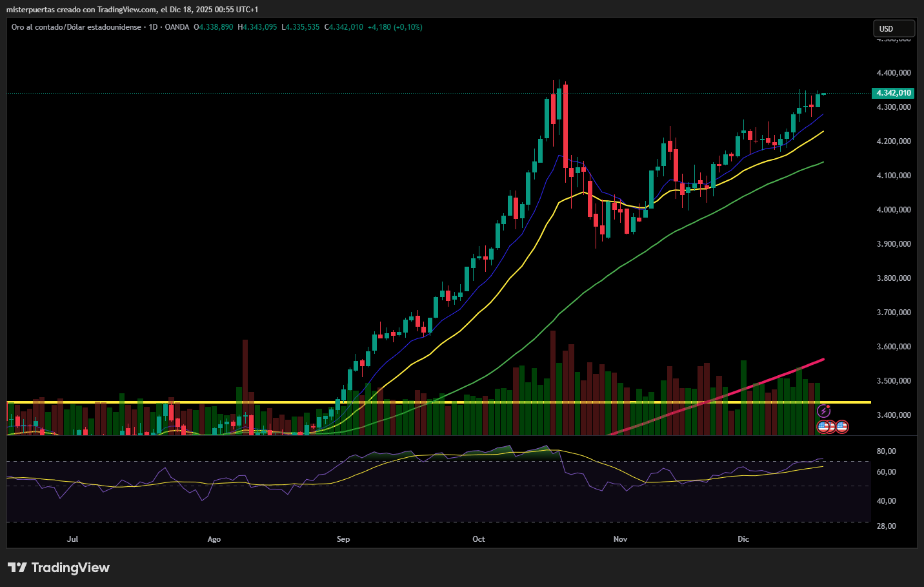Click the purple lightning bolt event icon
924x587 pixels.
point(823,411)
